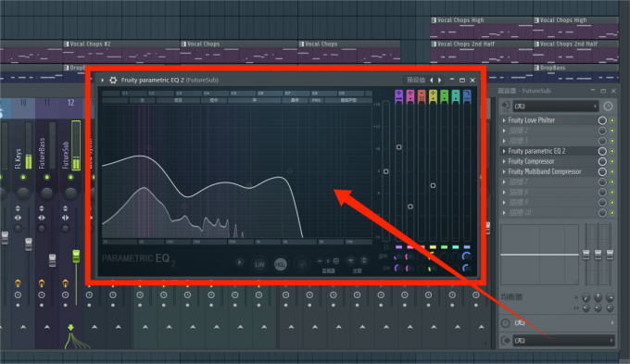Click the FutureSub stereo separation icon
Image resolution: width=630 pixels, height=364 pixels.
click(66, 218)
